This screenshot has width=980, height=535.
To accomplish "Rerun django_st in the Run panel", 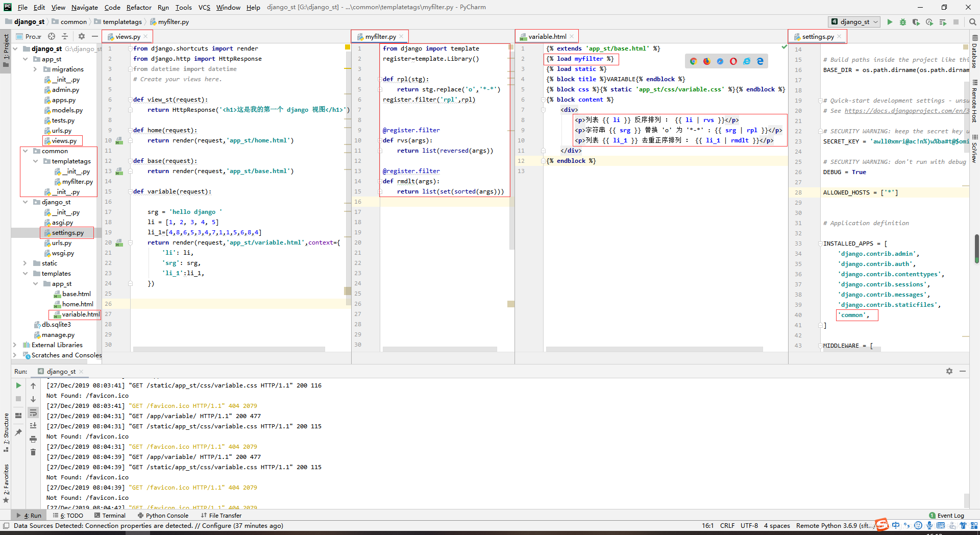I will [18, 385].
